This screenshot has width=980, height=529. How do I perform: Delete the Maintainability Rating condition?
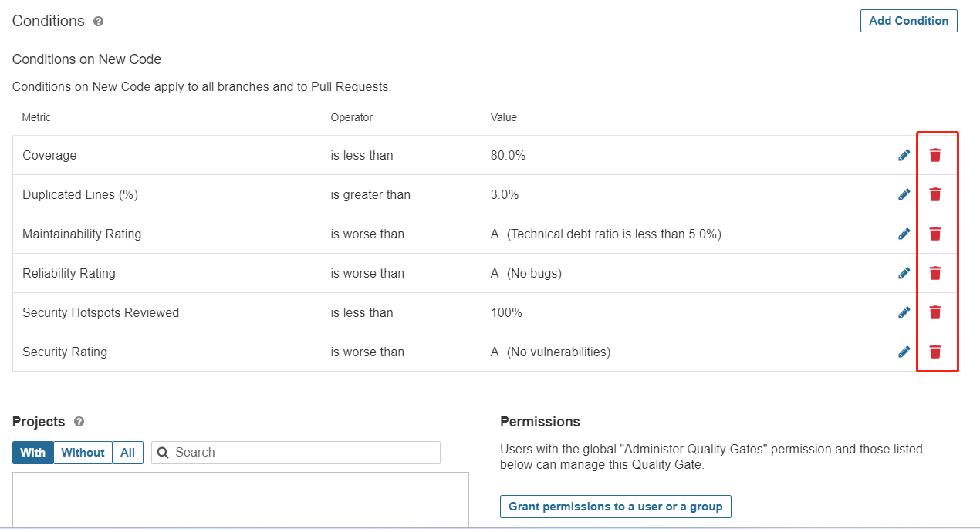[935, 234]
